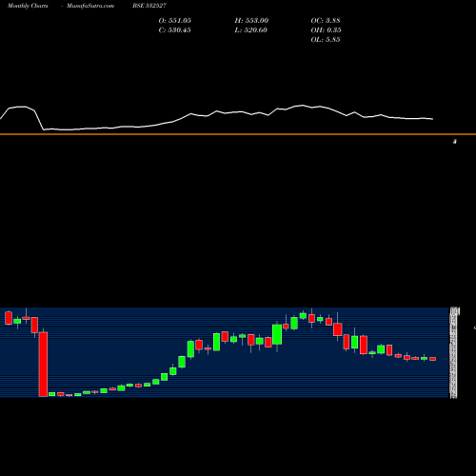Image resolution: width=476 pixels, height=476 pixels.
Task: Select the OC: 3.88 value
Action: [326, 21]
